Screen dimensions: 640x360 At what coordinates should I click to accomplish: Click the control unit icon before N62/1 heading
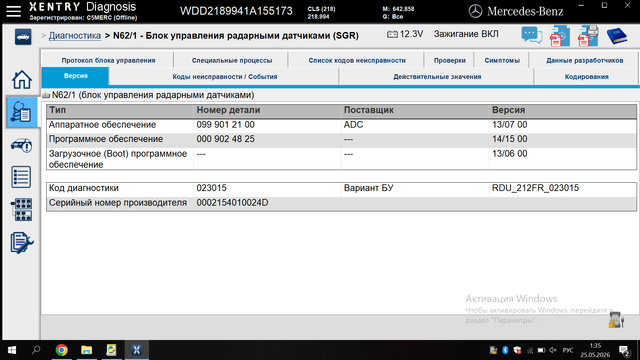[46, 95]
